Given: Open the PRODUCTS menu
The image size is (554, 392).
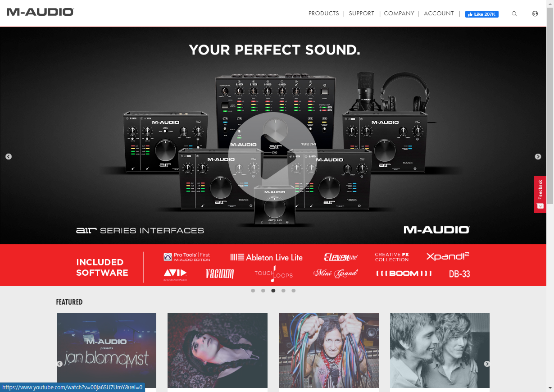Looking at the screenshot, I should [323, 14].
